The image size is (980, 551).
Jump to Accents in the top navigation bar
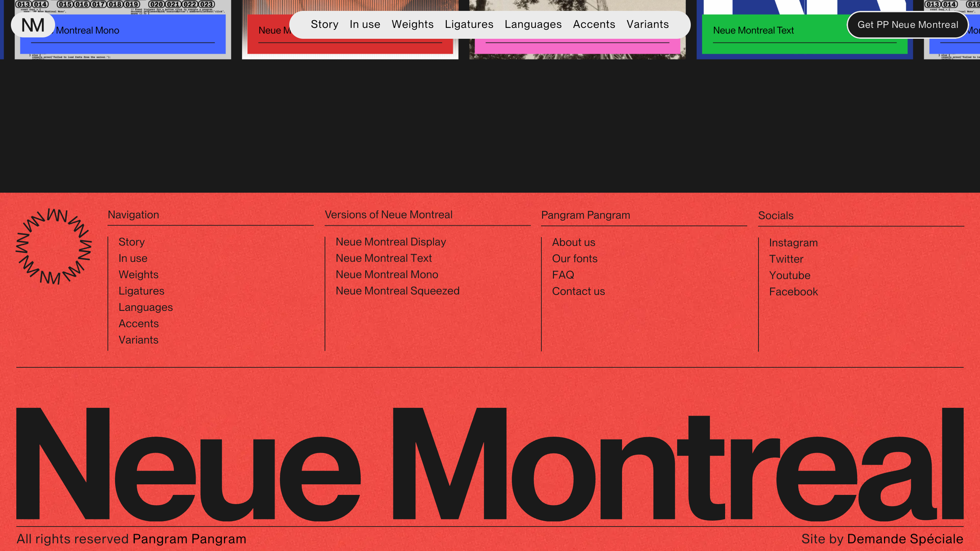(x=594, y=24)
